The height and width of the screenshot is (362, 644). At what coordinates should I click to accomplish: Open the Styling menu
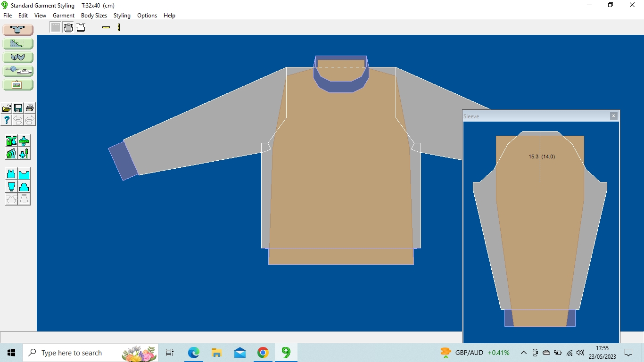pos(122,16)
